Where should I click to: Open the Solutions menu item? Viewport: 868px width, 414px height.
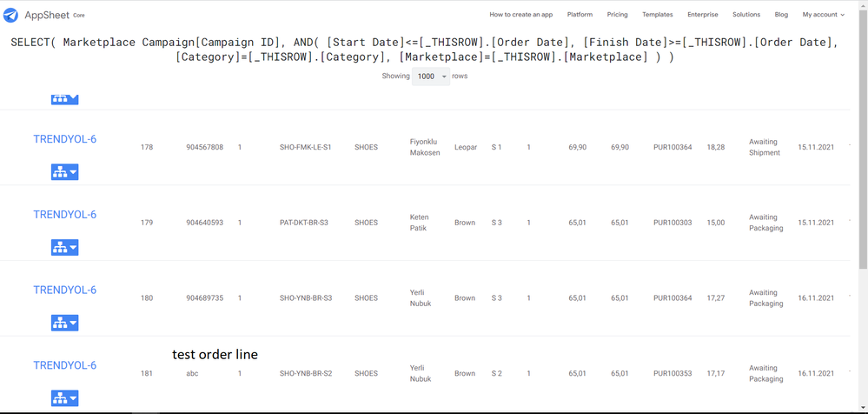pyautogui.click(x=746, y=15)
